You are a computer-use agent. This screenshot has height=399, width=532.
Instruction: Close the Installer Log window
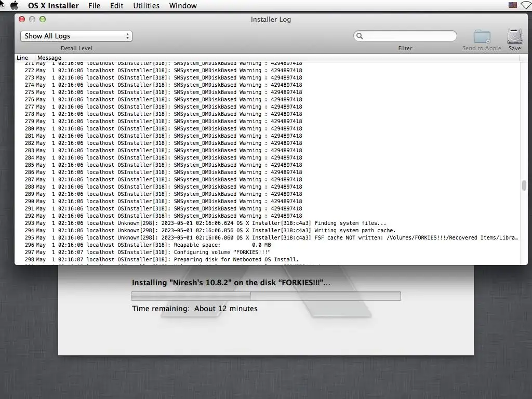[22, 19]
